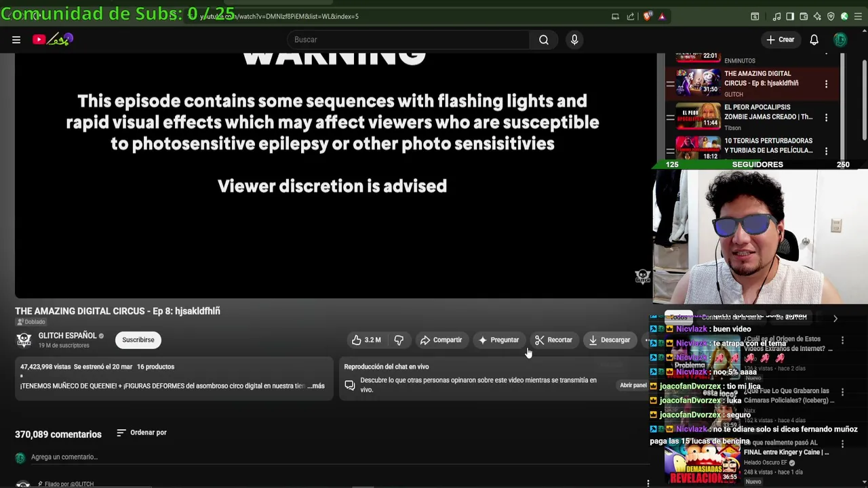The width and height of the screenshot is (868, 488).
Task: Expand more filter chips with the right chevron
Action: click(x=835, y=318)
